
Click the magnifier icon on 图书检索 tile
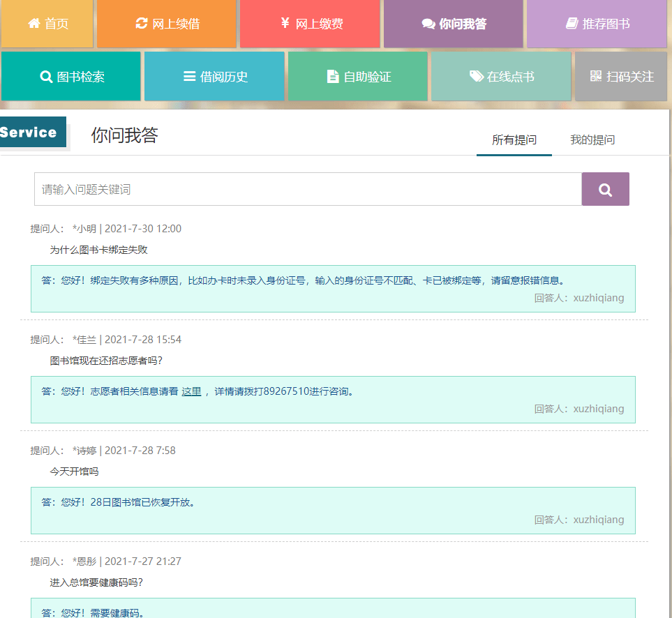click(47, 77)
